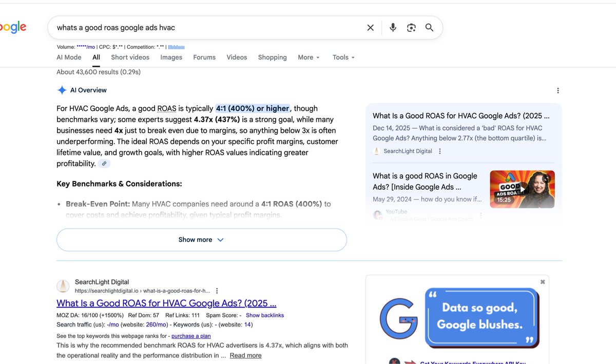This screenshot has width=616, height=364.
Task: Click the 'Break-Even Point:' bullet text
Action: tap(98, 204)
